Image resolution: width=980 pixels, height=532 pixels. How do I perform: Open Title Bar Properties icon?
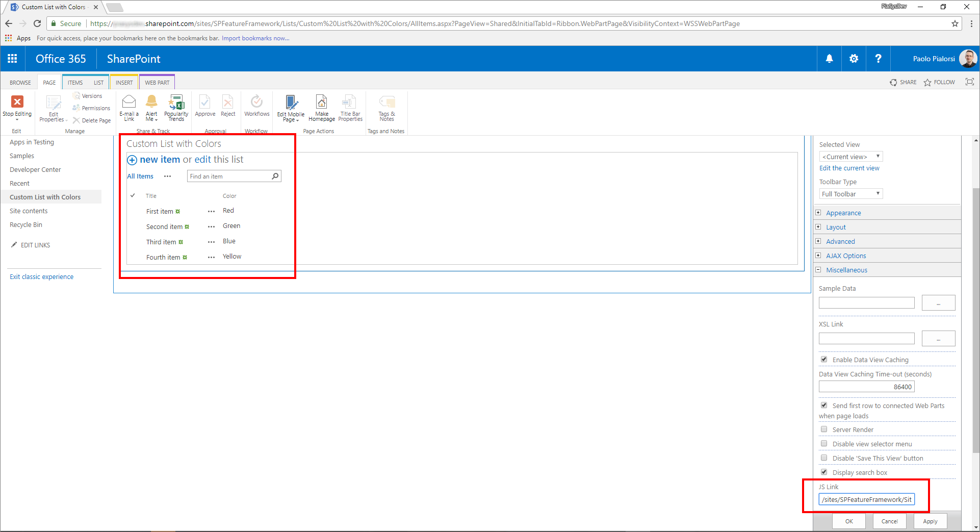(350, 102)
